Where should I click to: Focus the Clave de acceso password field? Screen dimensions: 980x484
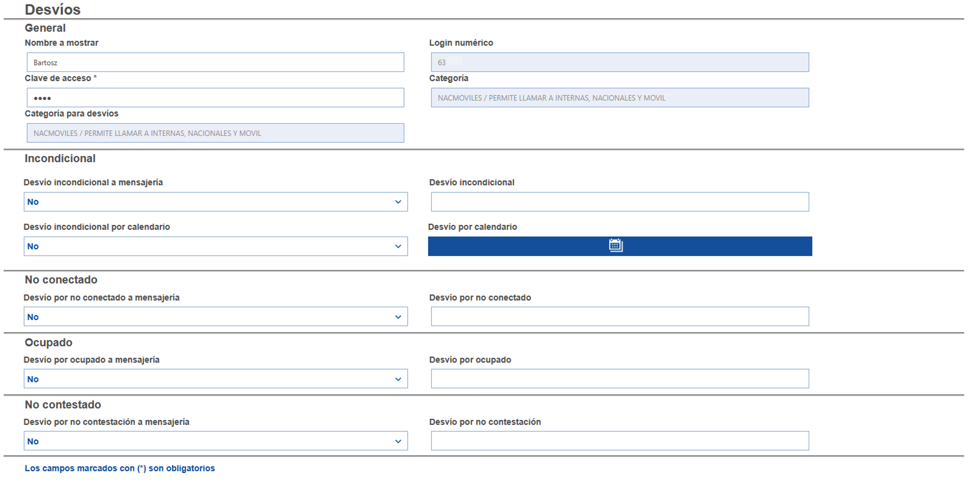coord(215,98)
